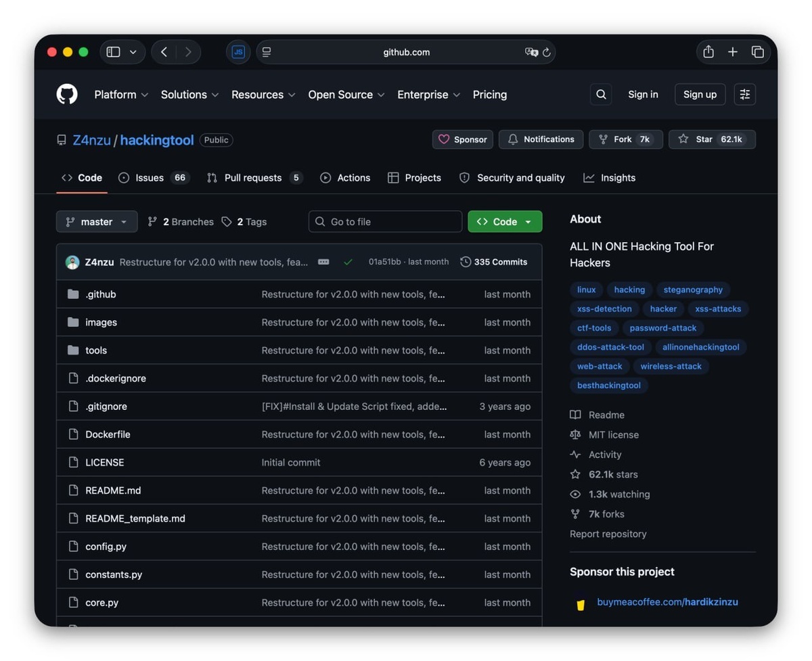The image size is (812, 661).
Task: Open the appearance settings sliders icon
Action: pos(745,95)
